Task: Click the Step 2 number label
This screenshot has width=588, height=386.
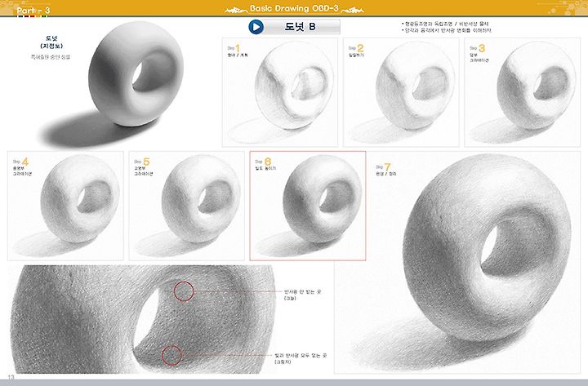Action: pyautogui.click(x=356, y=48)
